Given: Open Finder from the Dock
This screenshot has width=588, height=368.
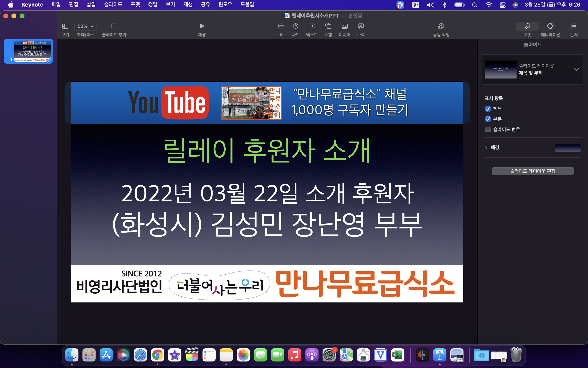Looking at the screenshot, I should click(x=72, y=355).
